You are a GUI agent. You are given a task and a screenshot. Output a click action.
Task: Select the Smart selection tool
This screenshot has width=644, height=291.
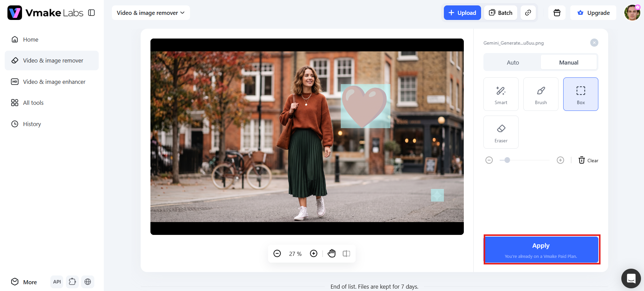(501, 94)
